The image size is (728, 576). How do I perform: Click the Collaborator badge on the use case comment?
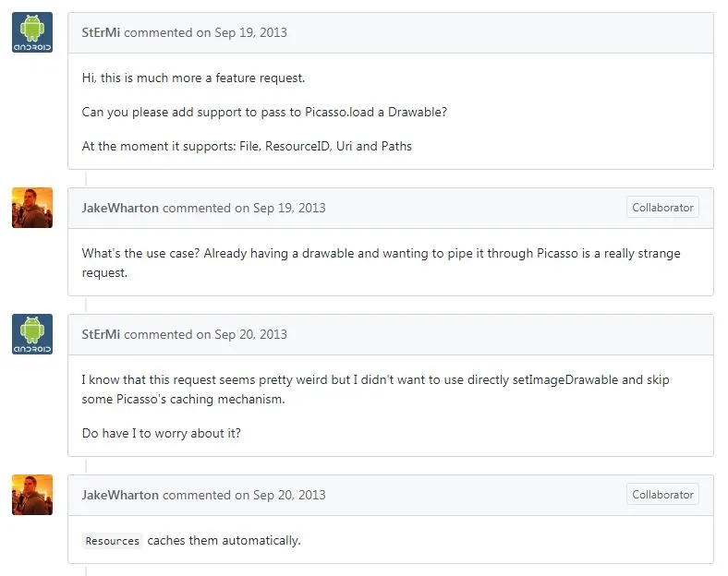click(x=662, y=208)
